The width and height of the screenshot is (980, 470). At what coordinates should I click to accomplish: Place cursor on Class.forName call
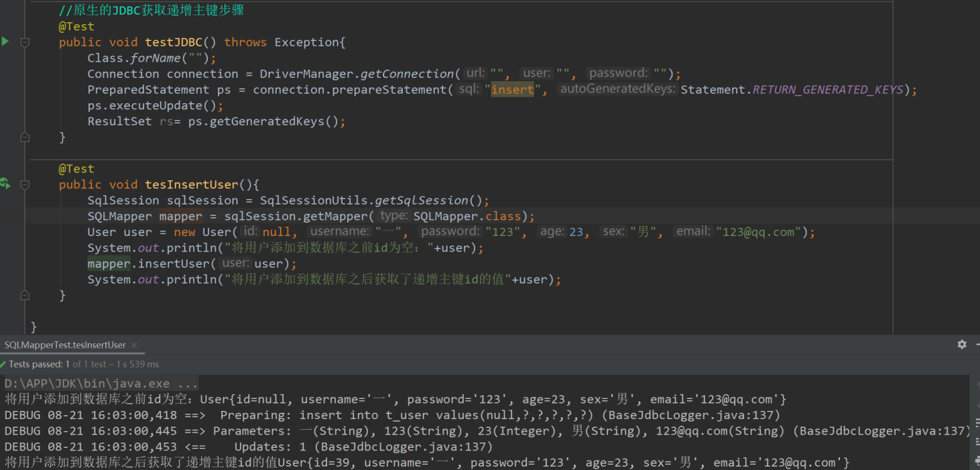coord(152,58)
